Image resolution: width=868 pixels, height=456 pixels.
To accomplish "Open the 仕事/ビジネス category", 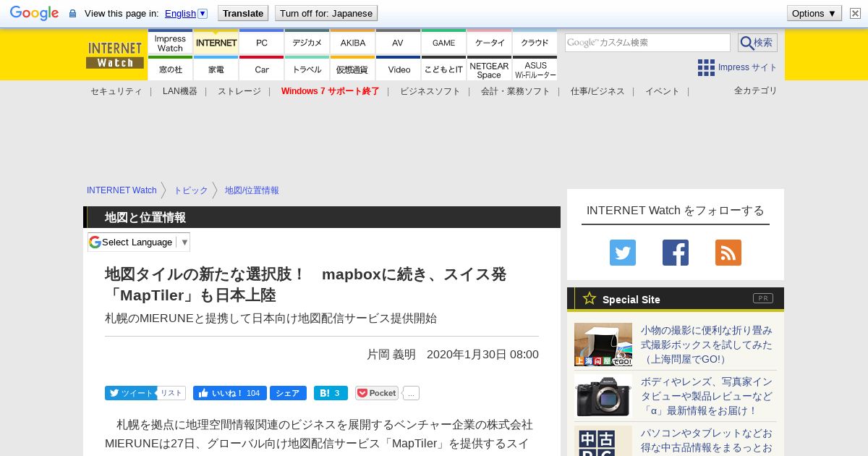I will [597, 91].
